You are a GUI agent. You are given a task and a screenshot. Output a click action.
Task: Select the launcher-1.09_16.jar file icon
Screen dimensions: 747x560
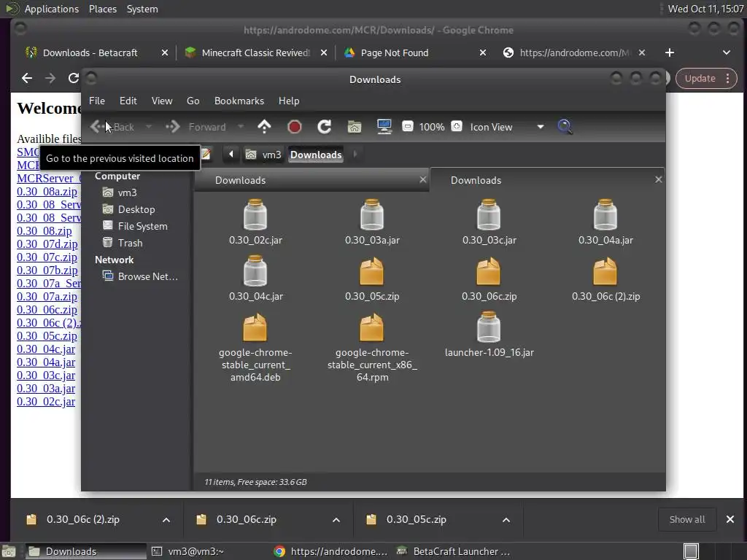pyautogui.click(x=489, y=327)
